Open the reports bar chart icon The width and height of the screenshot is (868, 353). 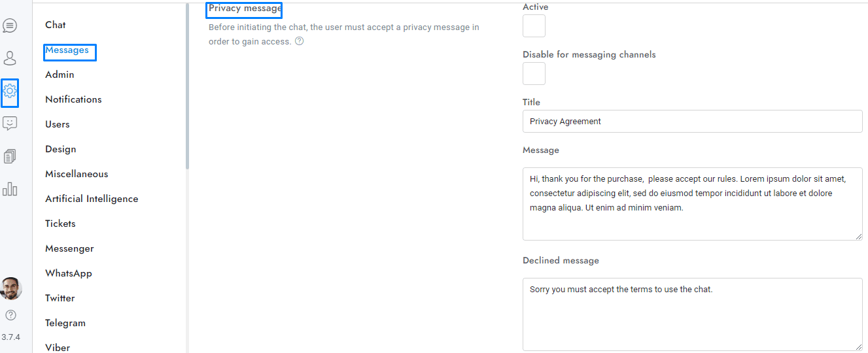(x=10, y=190)
